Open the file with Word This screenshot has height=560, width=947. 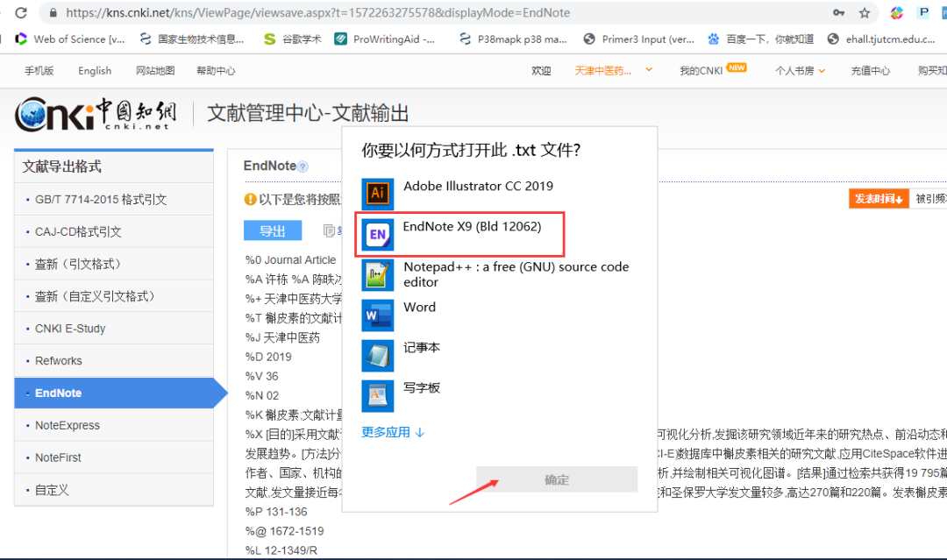[x=419, y=307]
